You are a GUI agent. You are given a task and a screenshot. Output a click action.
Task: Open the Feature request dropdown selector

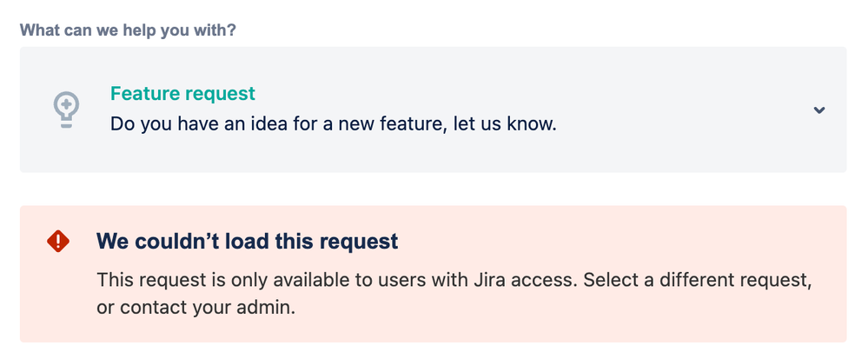click(433, 110)
